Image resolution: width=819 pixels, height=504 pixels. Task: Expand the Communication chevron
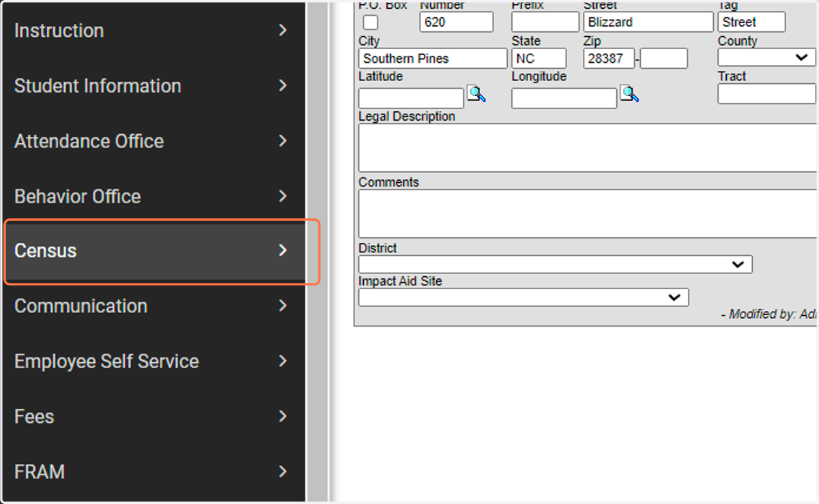tap(283, 306)
